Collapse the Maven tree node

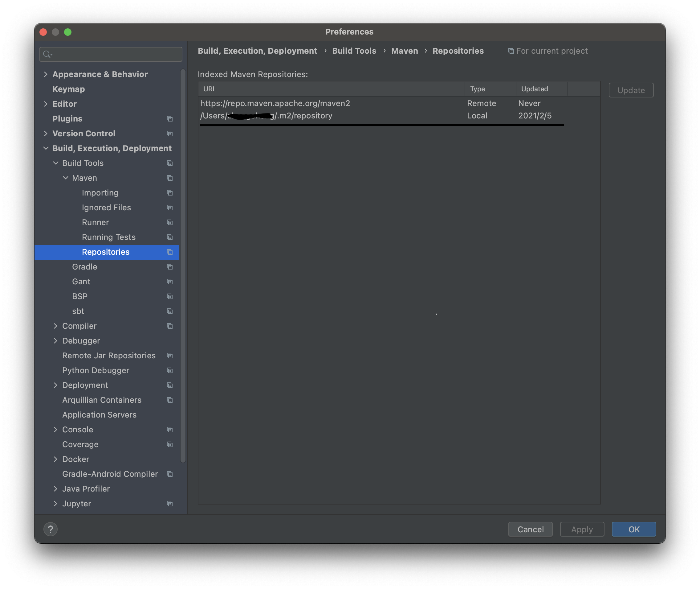coord(66,178)
